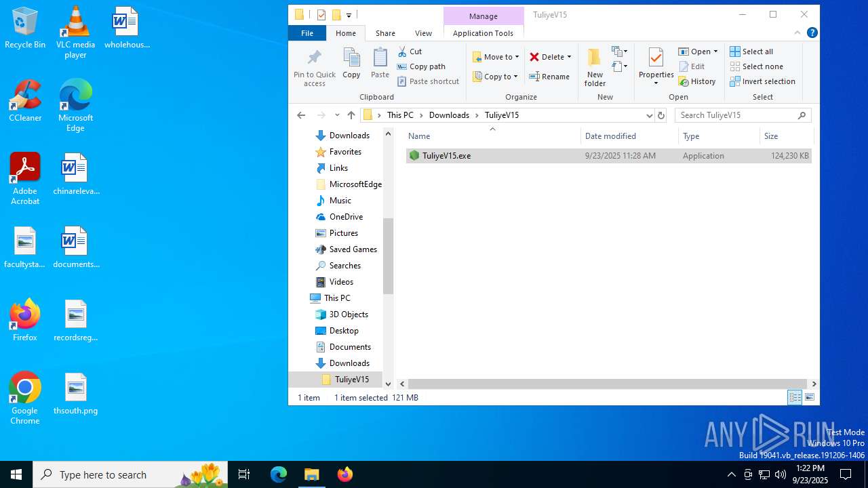Switch to large icons view toggle
The width and height of the screenshot is (868, 488).
click(810, 398)
